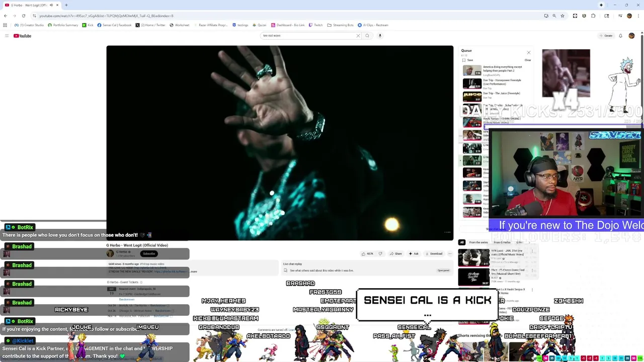Open the Kick bookmark

[x=88, y=25]
